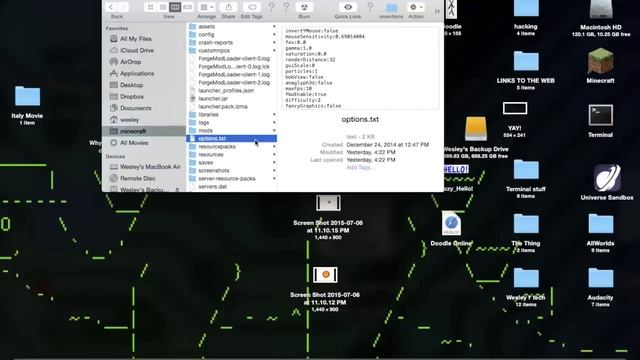Open the Action gear menu
The height and width of the screenshot is (360, 640).
(416, 7)
